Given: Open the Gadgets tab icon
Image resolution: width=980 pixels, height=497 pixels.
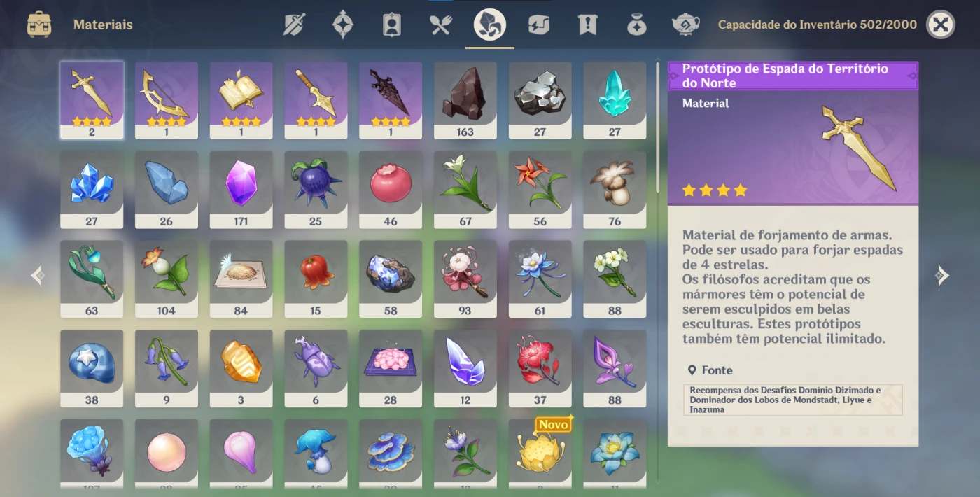Looking at the screenshot, I should (538, 25).
